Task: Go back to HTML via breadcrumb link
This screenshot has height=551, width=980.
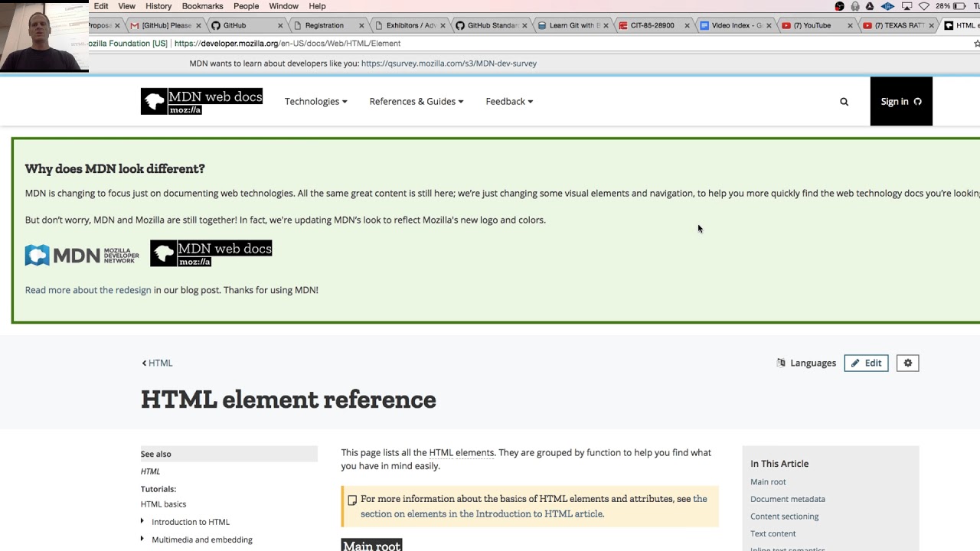Action: tap(157, 363)
